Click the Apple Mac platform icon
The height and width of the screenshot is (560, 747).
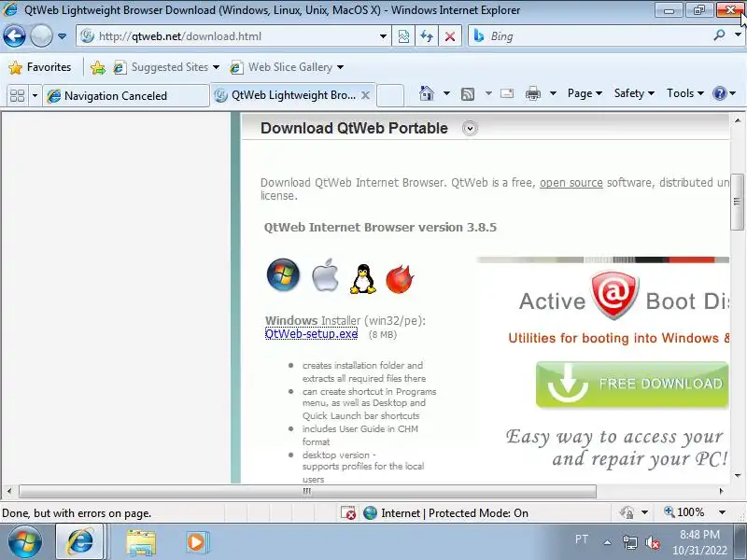coord(325,274)
